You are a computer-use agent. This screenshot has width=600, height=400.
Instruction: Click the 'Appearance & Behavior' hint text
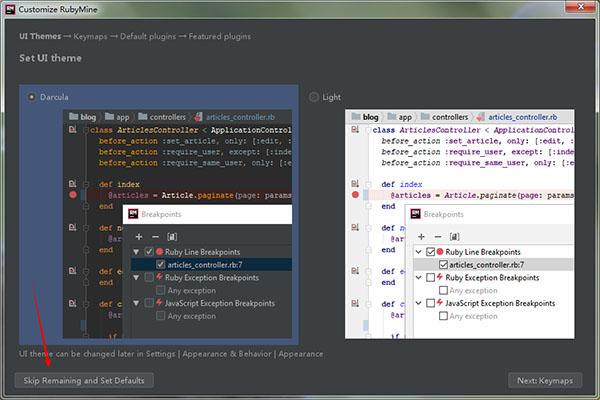click(227, 354)
